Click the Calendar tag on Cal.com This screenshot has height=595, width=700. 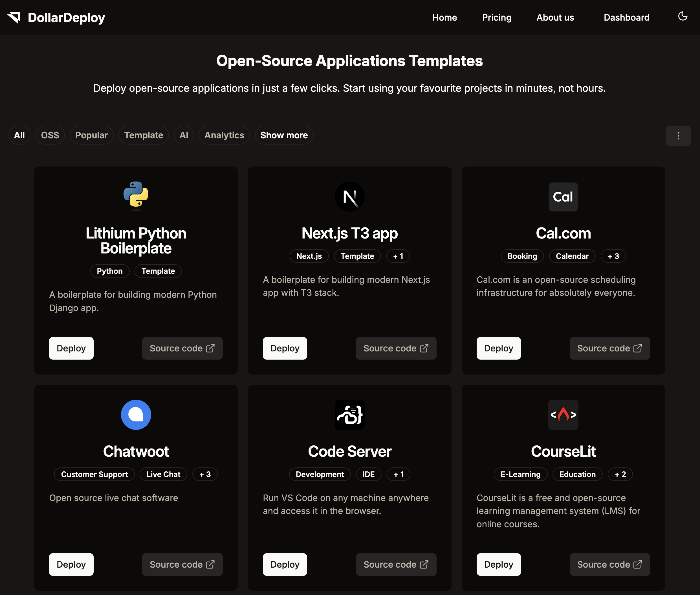572,256
